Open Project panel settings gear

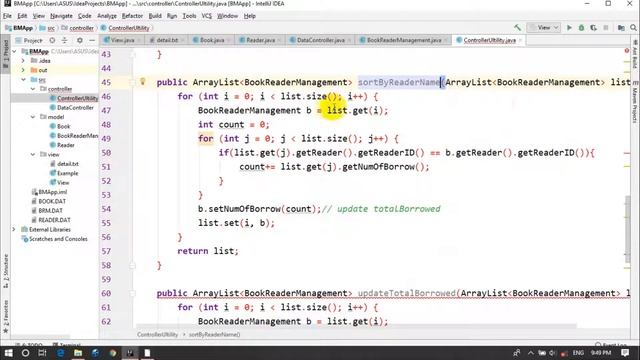(x=80, y=40)
